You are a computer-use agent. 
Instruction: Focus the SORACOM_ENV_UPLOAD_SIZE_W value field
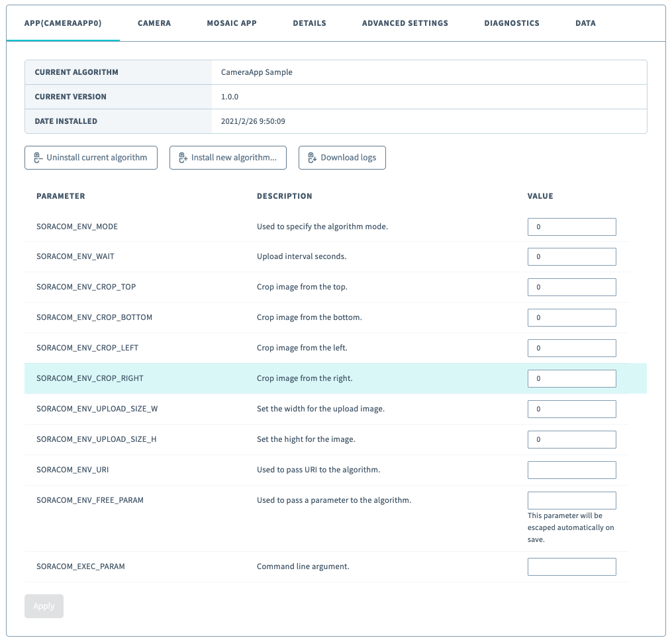[x=572, y=409]
